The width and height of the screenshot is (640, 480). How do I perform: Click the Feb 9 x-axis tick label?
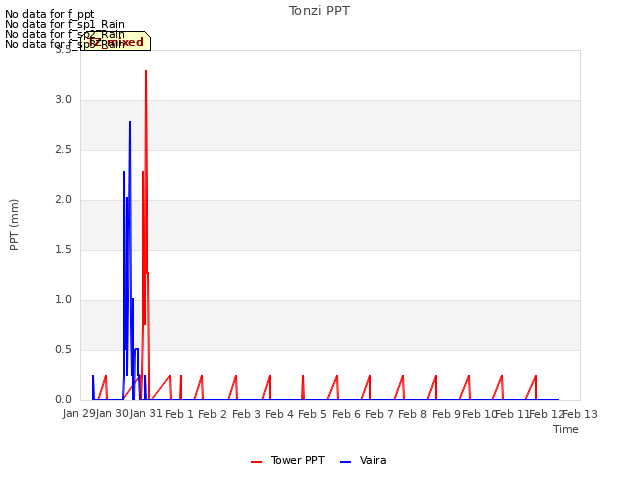click(x=446, y=414)
